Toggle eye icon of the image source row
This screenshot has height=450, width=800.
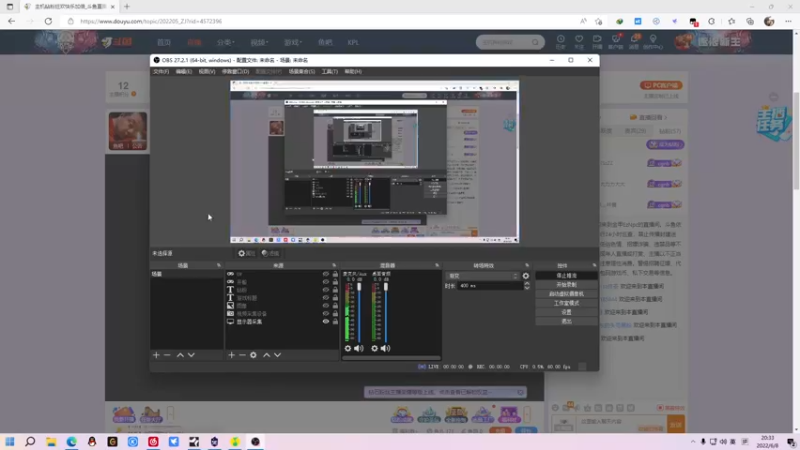coord(326,306)
